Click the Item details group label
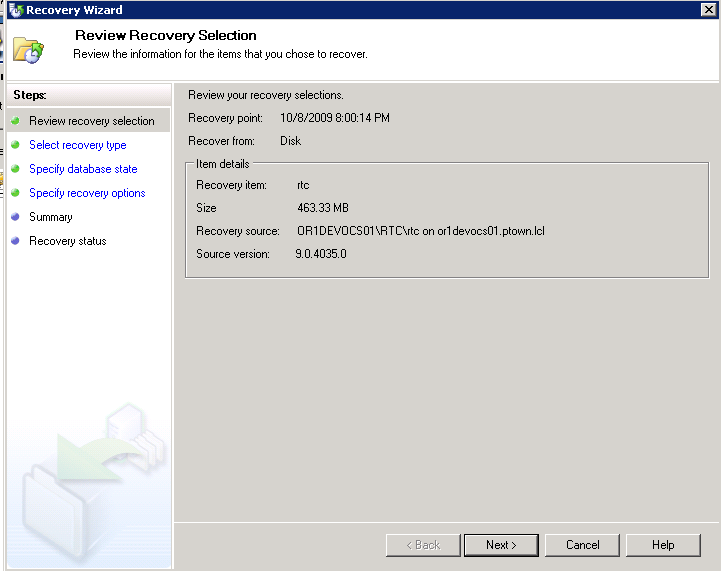Screen dimensions: 721x571 223,164
